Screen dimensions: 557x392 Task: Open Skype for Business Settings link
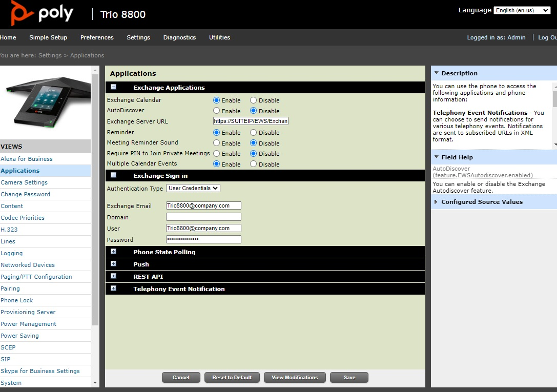tap(40, 371)
